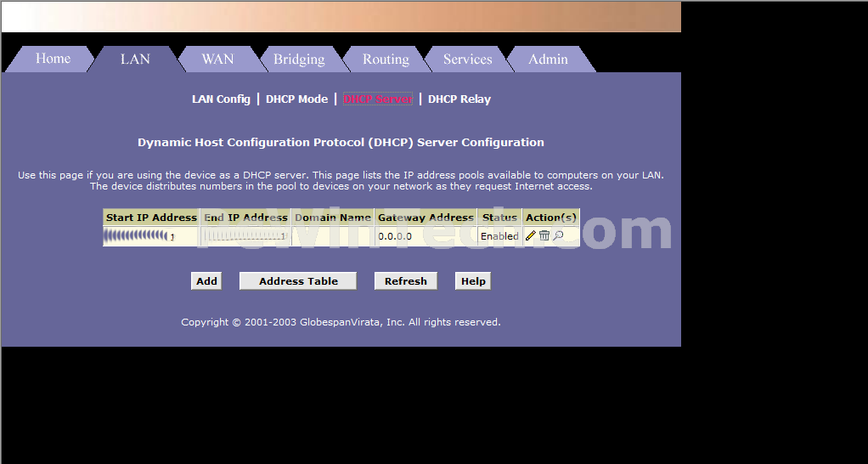Switch to the LAN tab
The height and width of the screenshot is (464, 868).
click(135, 59)
